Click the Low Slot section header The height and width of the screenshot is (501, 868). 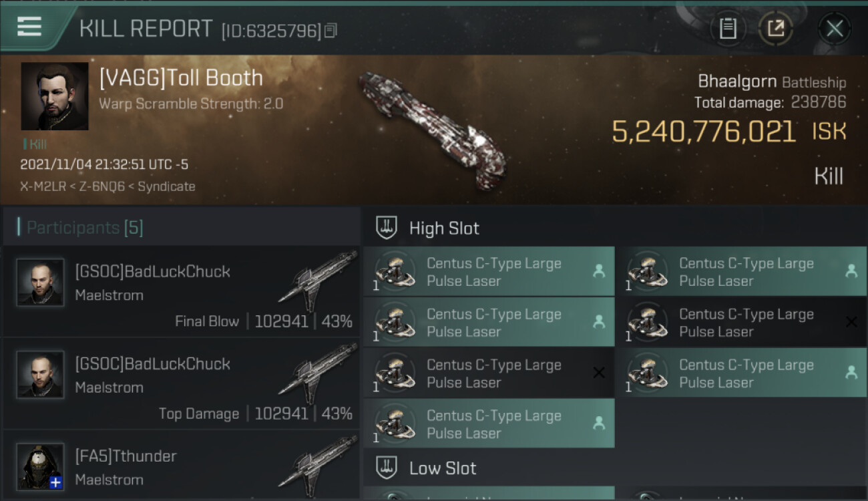443,468
